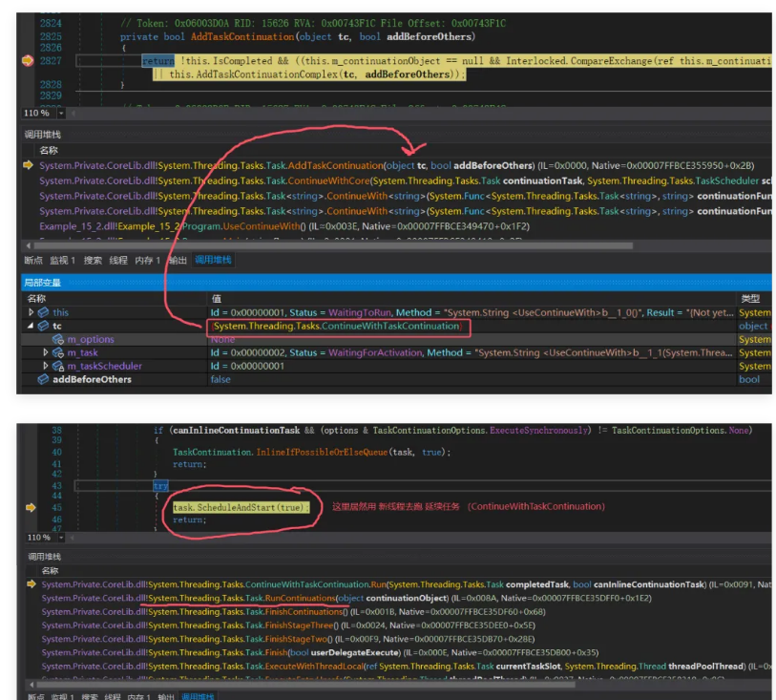Click the yellow current-statement arrow beside line 45
776x700 pixels.
coord(31,507)
